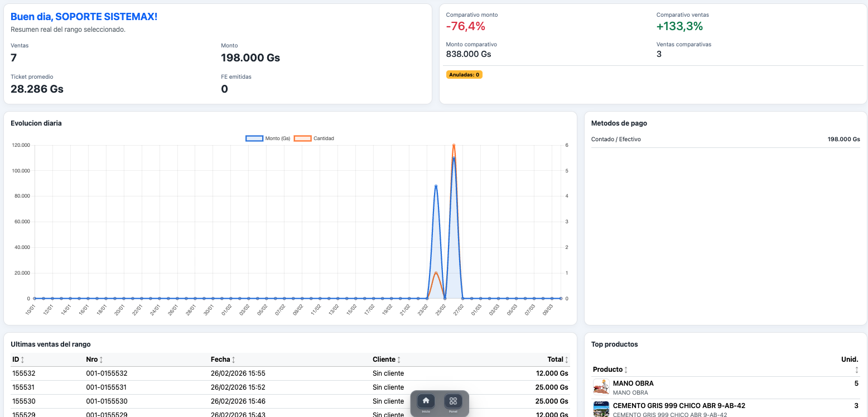Viewport: 868px width, 417px height.
Task: Click the blue data point near 23/02
Action: 436,186
